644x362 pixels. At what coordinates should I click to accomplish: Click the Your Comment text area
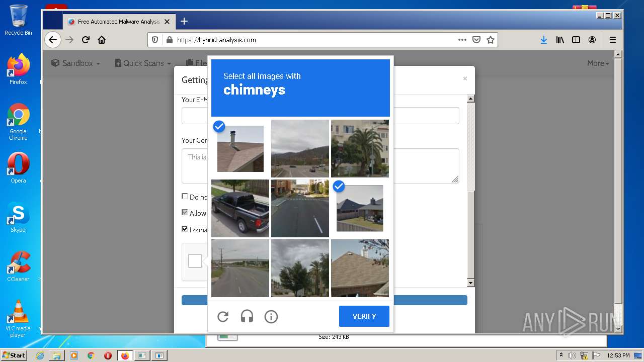(320, 166)
